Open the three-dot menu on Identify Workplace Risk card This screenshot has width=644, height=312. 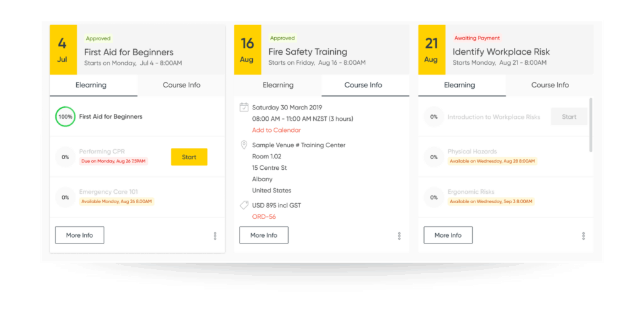(x=583, y=236)
